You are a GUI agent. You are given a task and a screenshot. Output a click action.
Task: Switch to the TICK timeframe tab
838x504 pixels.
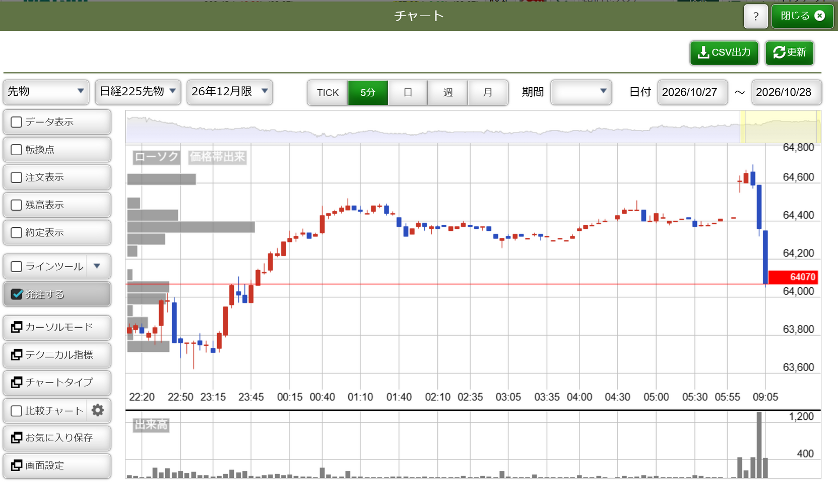(328, 93)
